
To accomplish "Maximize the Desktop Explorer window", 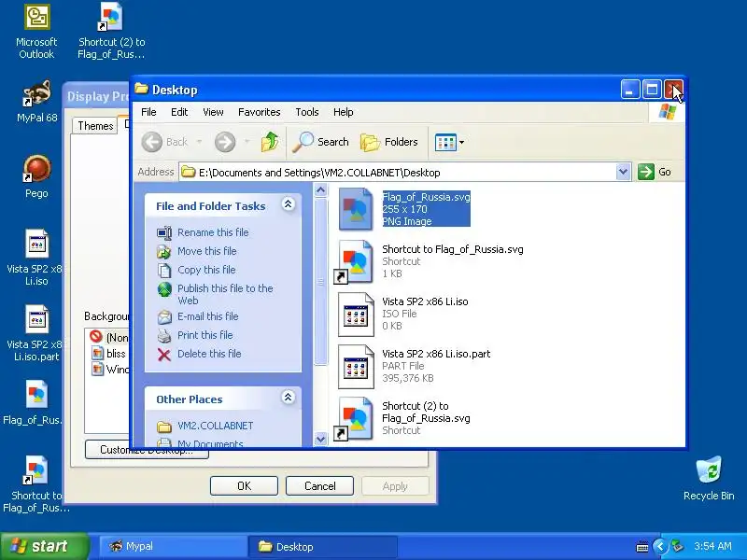I will tap(652, 90).
